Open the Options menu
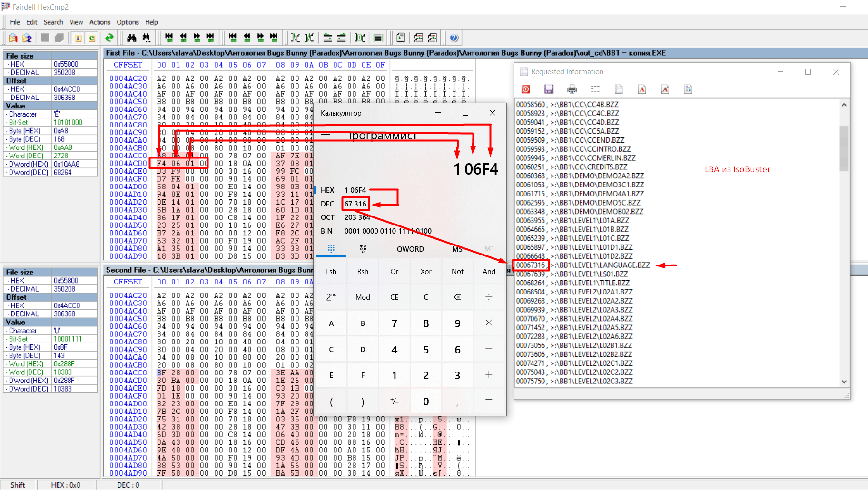Screen dimensions: 868x490 tap(128, 22)
